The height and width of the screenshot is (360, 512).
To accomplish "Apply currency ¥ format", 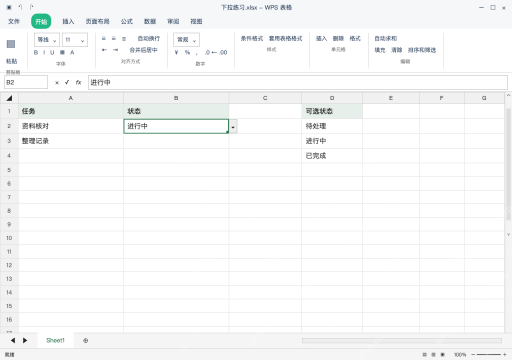I will (x=176, y=52).
